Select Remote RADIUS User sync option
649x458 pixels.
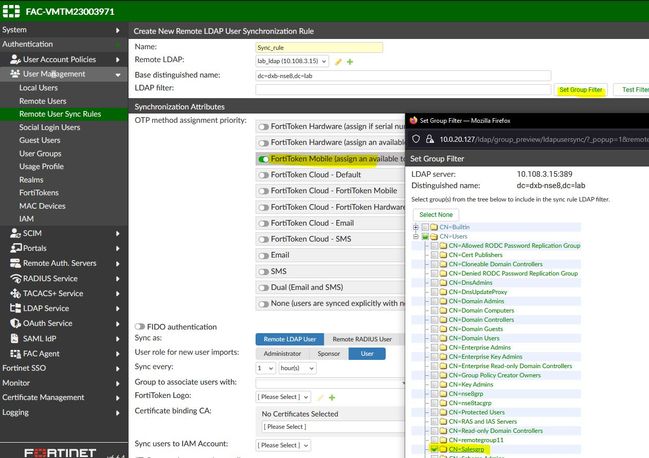point(362,339)
